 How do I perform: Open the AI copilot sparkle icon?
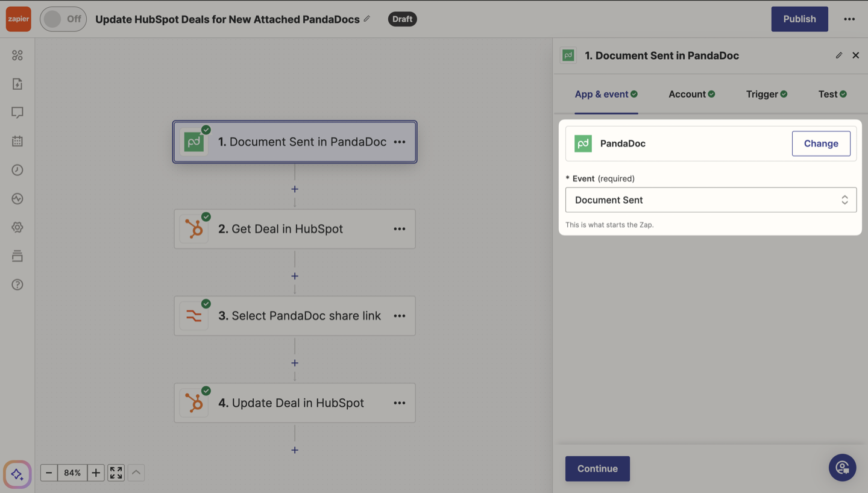pos(17,474)
